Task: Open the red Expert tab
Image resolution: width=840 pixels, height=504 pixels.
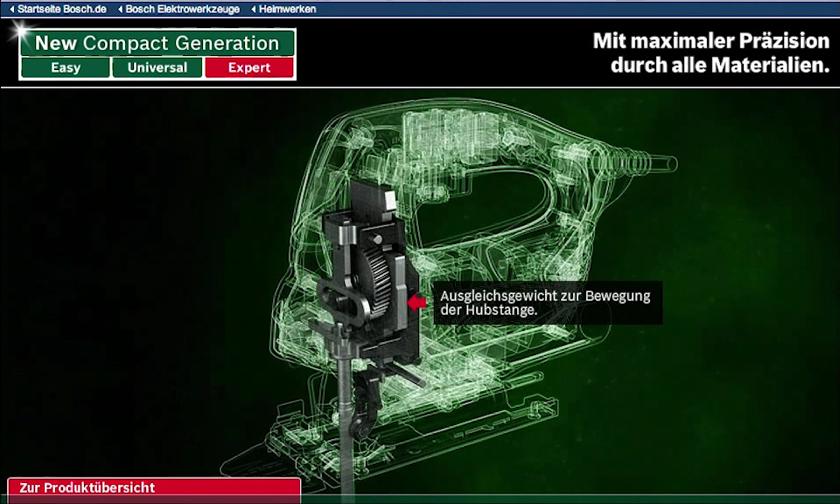Action: tap(249, 67)
